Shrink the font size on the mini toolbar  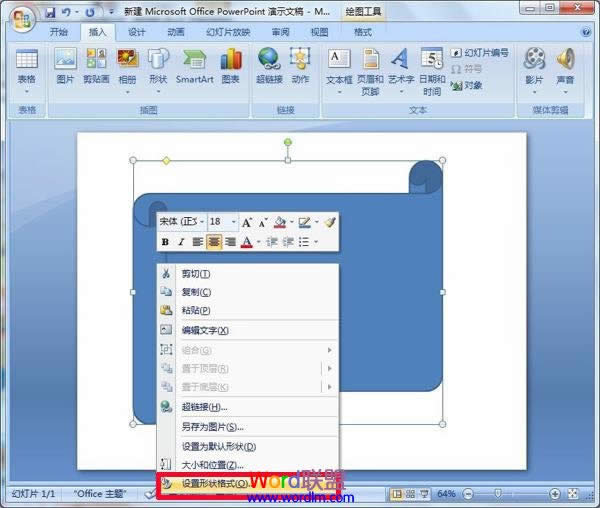262,223
